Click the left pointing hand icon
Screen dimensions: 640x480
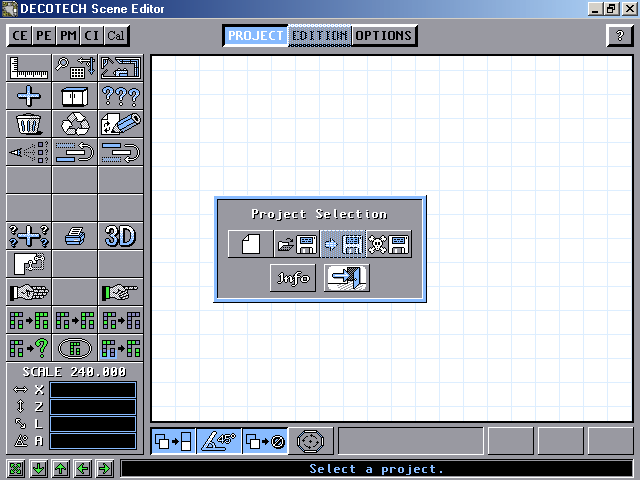coord(29,292)
